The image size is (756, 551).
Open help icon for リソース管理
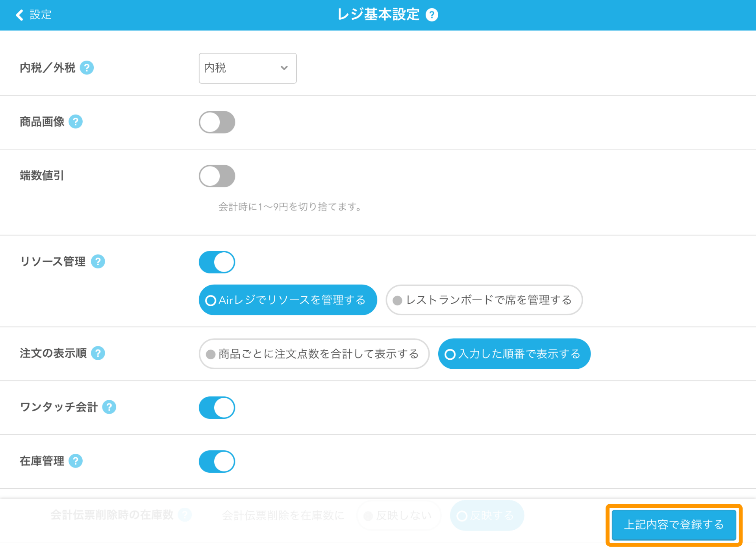98,261
